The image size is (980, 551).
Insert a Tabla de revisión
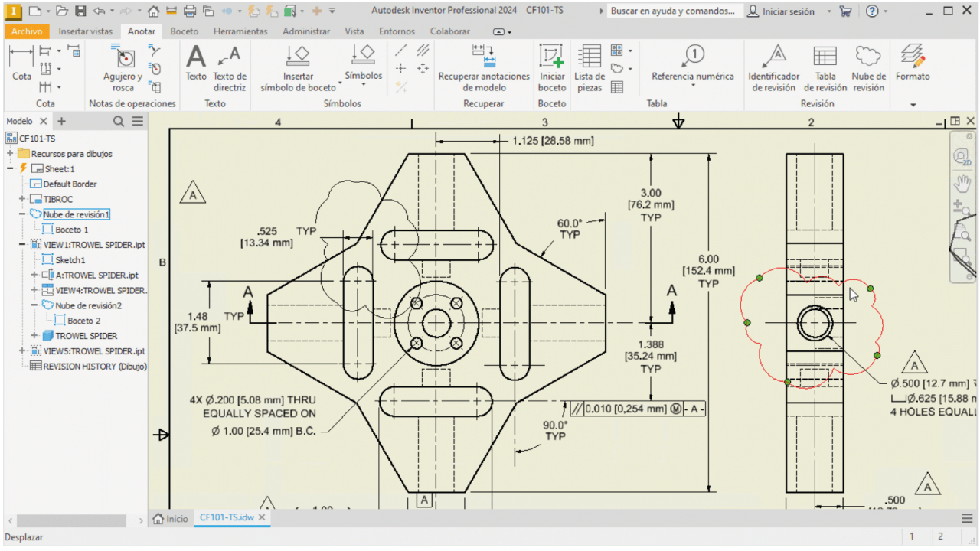pos(825,67)
